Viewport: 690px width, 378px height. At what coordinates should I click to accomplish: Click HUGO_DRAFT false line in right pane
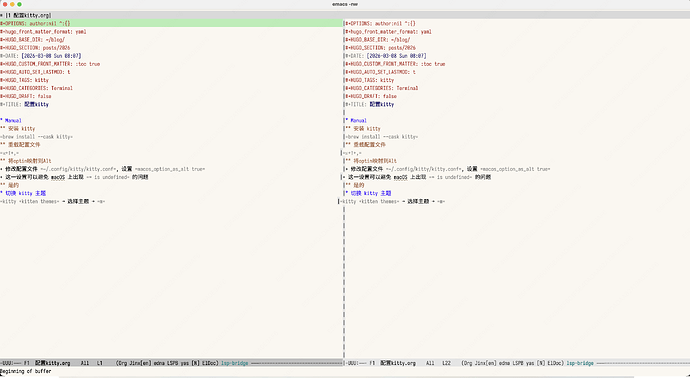pyautogui.click(x=371, y=96)
